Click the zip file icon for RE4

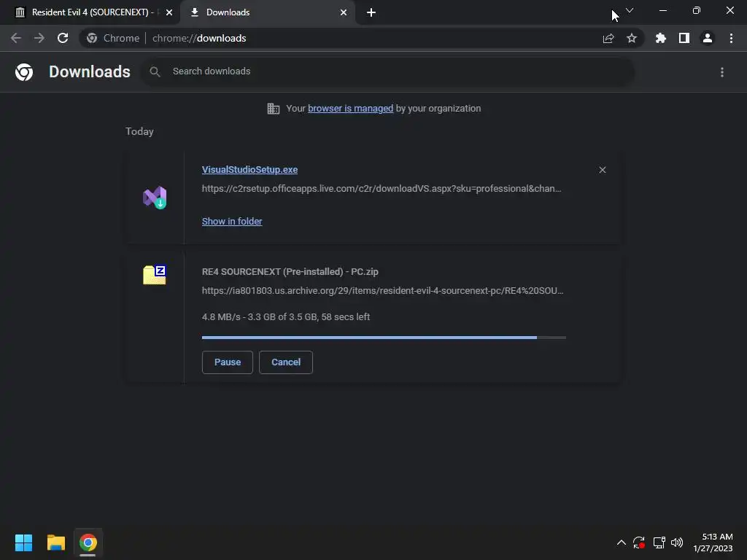click(155, 275)
